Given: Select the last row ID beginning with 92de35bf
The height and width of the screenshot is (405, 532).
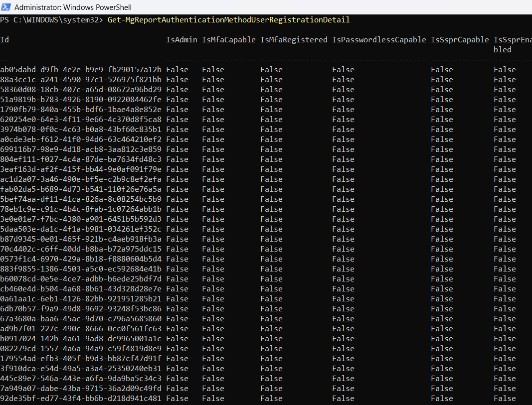Looking at the screenshot, I should [x=81, y=399].
